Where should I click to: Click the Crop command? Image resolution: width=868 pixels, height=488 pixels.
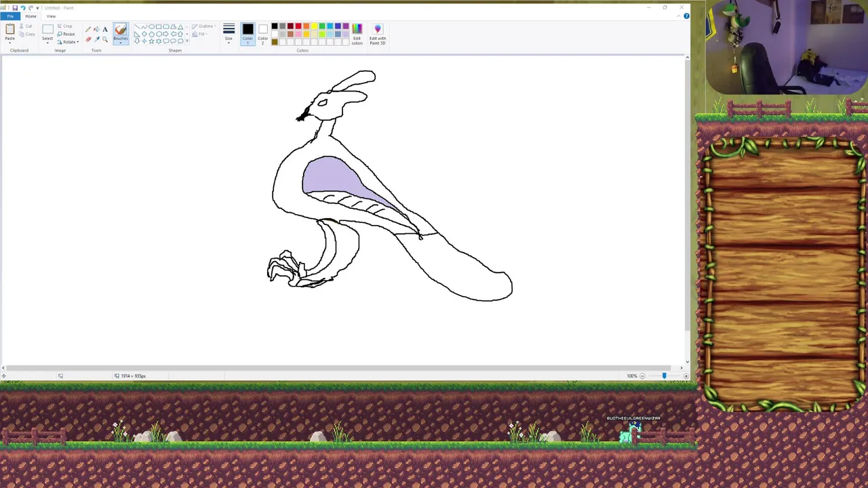(65, 26)
